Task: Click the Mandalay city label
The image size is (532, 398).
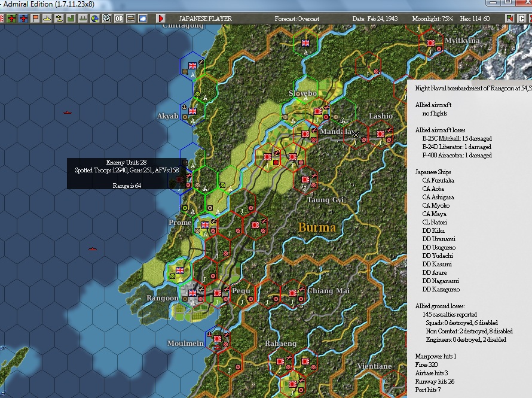Action: point(336,132)
